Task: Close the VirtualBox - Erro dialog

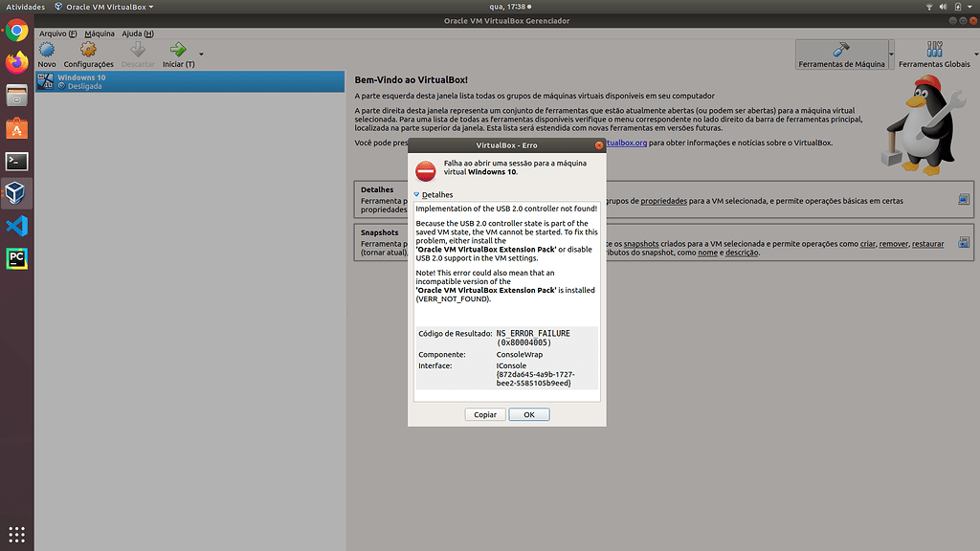Action: [x=599, y=145]
